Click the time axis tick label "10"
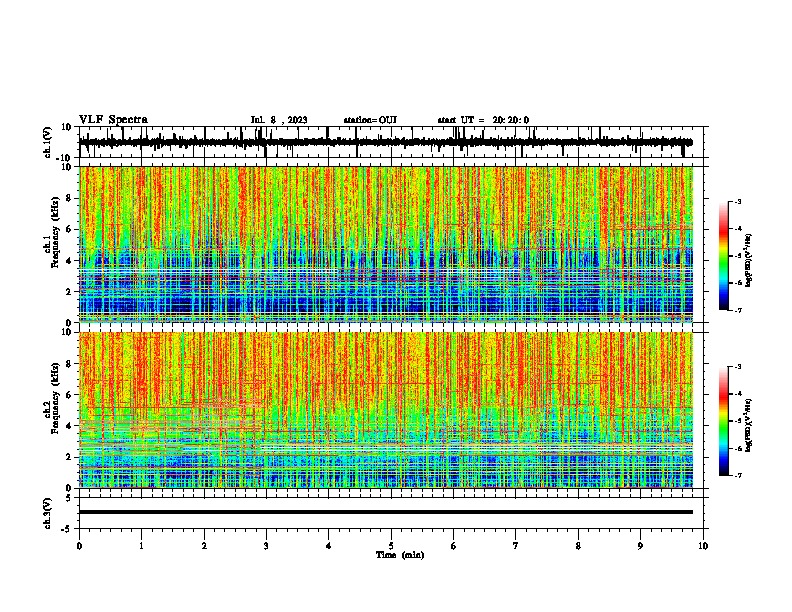The height and width of the screenshot is (612, 792). coord(703,546)
